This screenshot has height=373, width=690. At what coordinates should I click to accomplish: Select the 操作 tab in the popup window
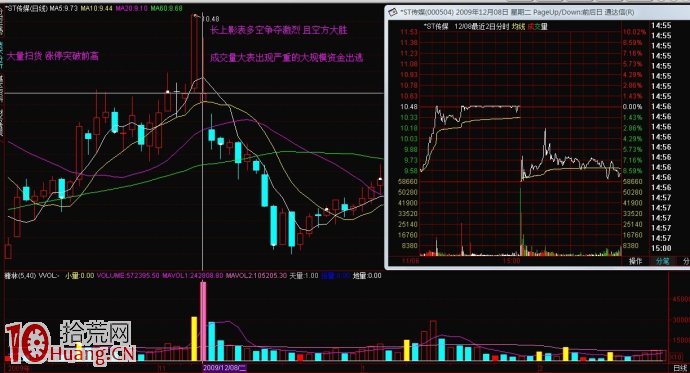tap(635, 261)
